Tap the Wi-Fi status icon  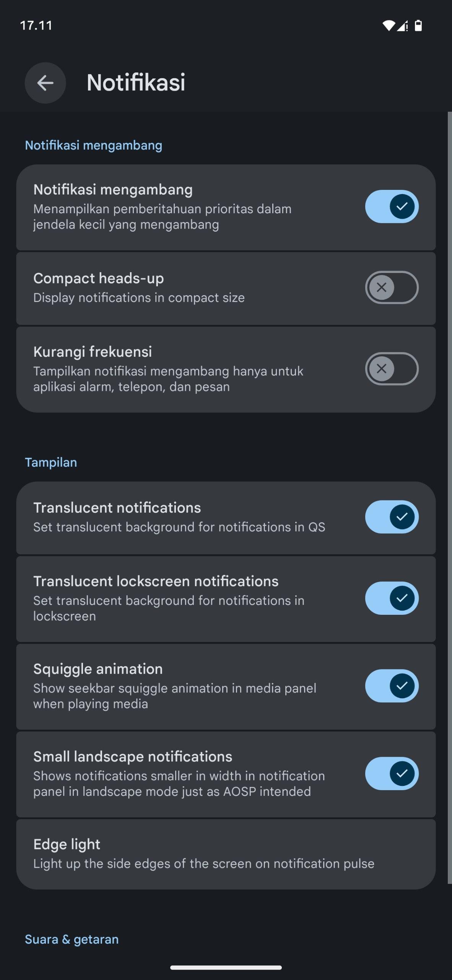[388, 26]
